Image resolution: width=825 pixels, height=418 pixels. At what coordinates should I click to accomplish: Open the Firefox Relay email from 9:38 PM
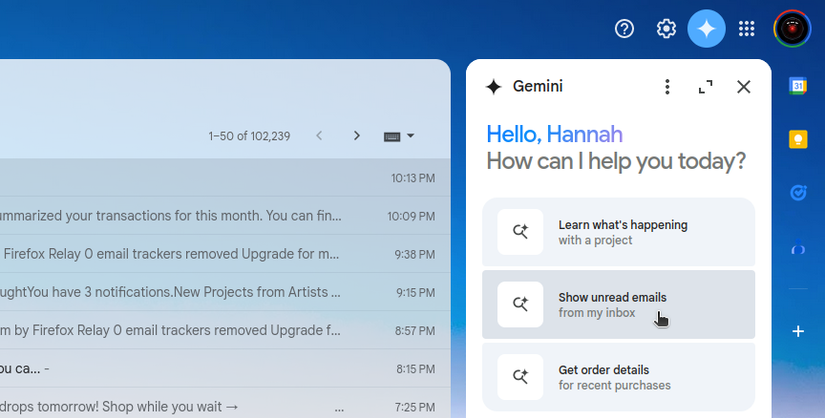click(225, 254)
